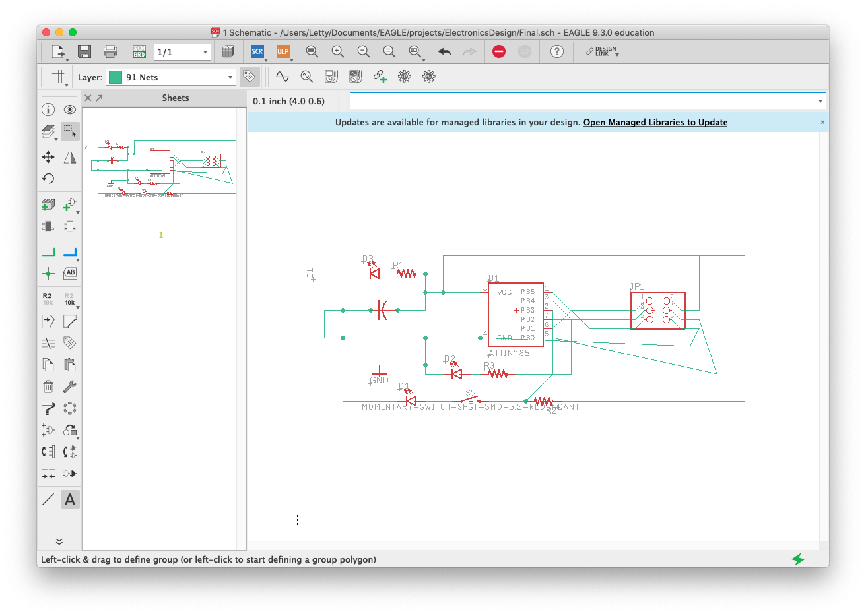Viewport: 866px width, 616px height.
Task: Open the Layer dropdown showing 91 Nets
Action: [171, 77]
